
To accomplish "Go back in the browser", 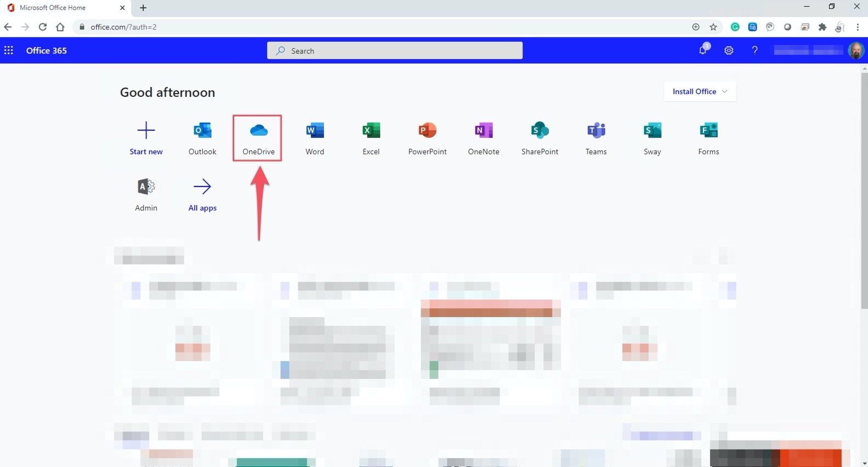I will 8,27.
